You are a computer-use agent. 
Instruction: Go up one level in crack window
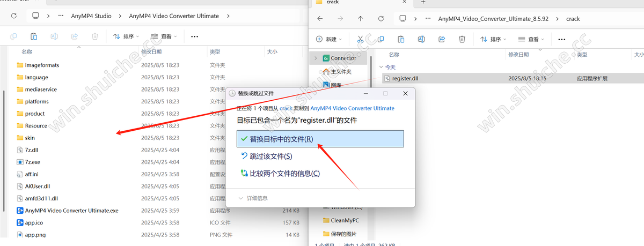tap(360, 19)
